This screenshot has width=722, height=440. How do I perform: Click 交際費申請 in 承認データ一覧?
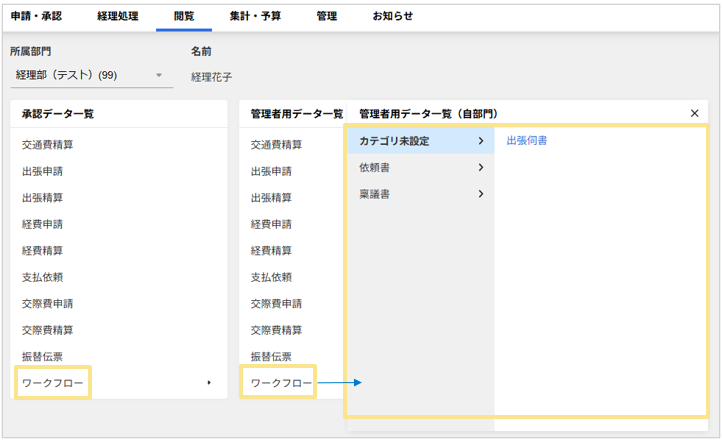(x=48, y=303)
